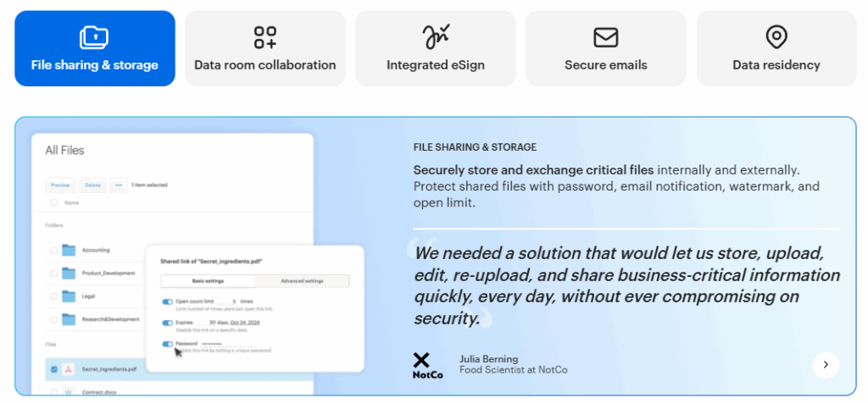Open the Product_Development folder icon
The image size is (868, 404).
(x=69, y=274)
